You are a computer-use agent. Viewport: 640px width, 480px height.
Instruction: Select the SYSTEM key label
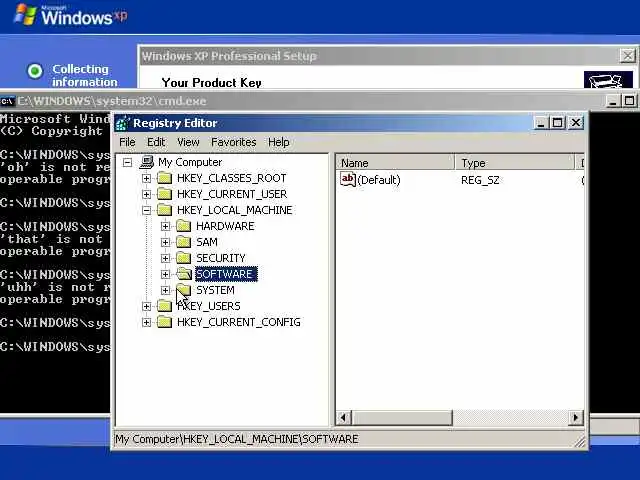(215, 290)
